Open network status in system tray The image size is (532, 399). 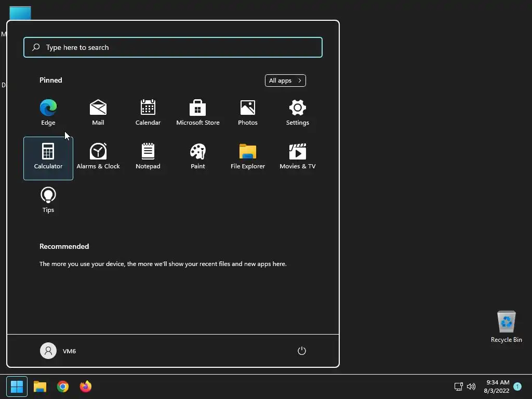(x=458, y=387)
